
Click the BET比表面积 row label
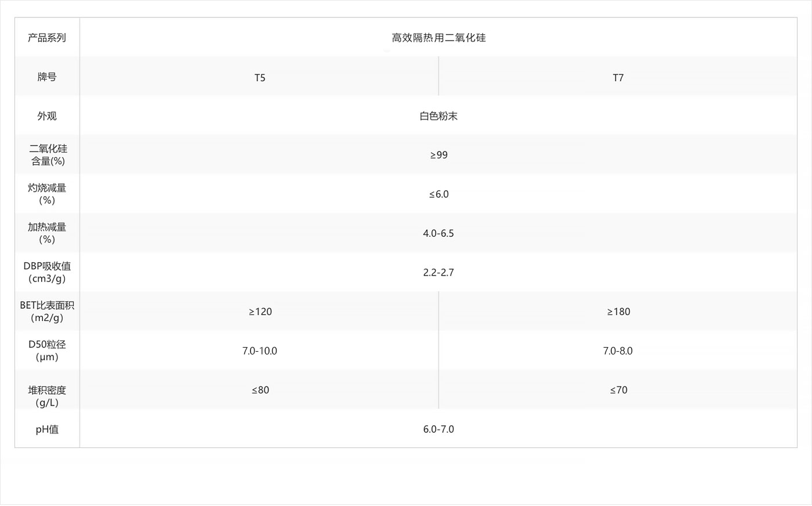point(47,312)
